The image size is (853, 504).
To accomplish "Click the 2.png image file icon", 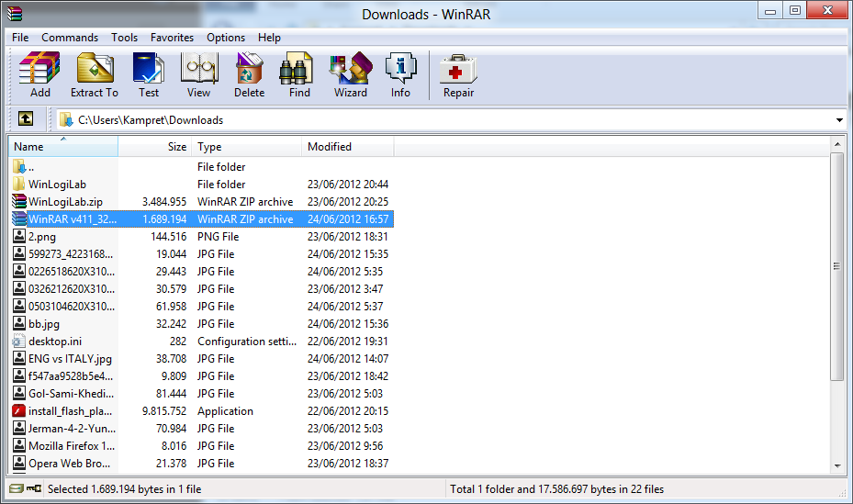I will [19, 237].
